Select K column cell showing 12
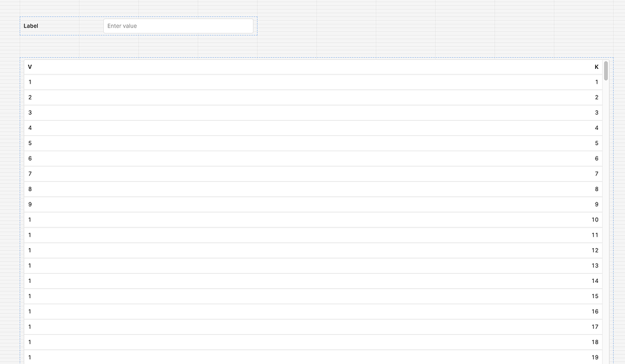 click(x=595, y=250)
